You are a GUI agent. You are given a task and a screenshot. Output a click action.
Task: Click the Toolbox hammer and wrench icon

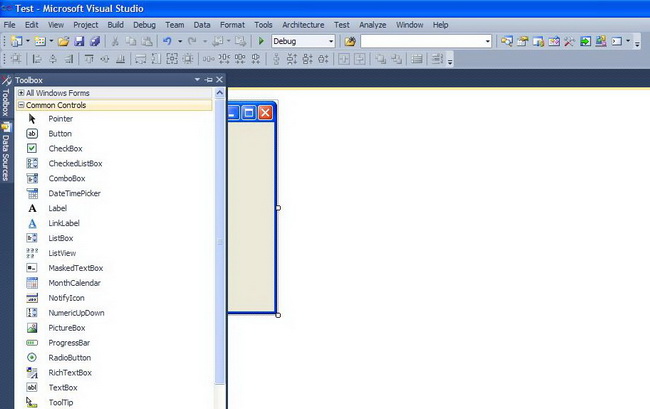[570, 41]
